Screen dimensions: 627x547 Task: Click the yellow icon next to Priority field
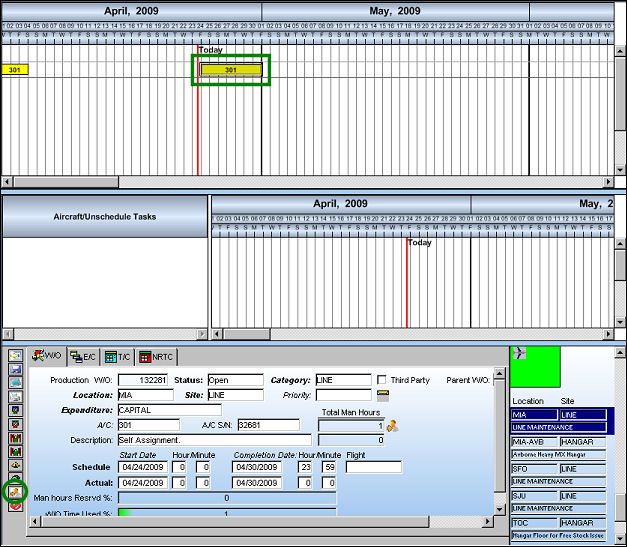pos(383,395)
